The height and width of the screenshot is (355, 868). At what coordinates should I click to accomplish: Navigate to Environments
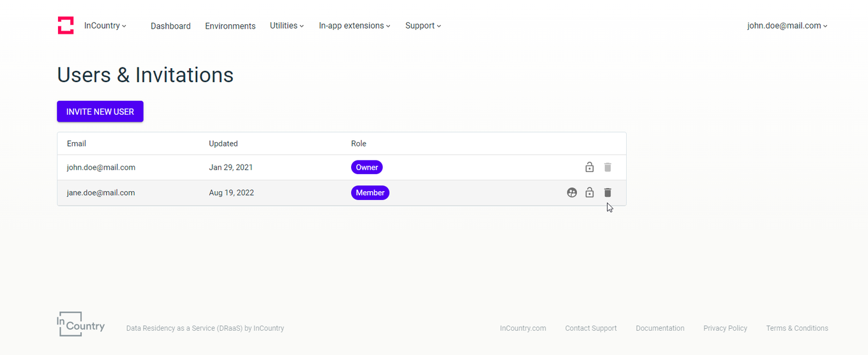pyautogui.click(x=230, y=26)
